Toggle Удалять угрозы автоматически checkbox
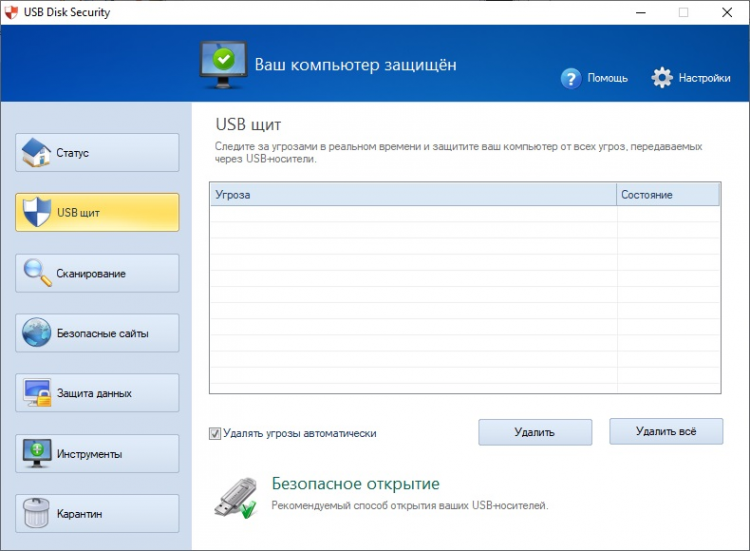Viewport: 750px width, 551px height. 215,433
